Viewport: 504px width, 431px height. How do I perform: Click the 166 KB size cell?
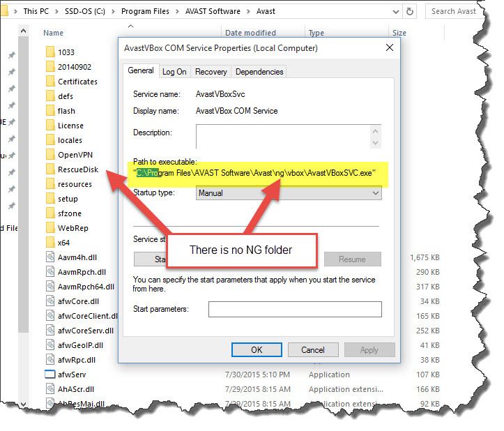[428, 389]
